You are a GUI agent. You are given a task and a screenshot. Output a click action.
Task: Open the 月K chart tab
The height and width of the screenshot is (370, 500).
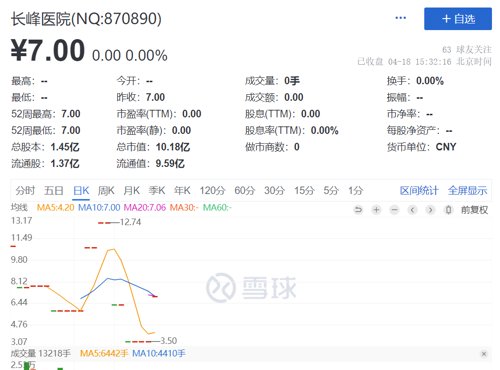click(x=131, y=191)
